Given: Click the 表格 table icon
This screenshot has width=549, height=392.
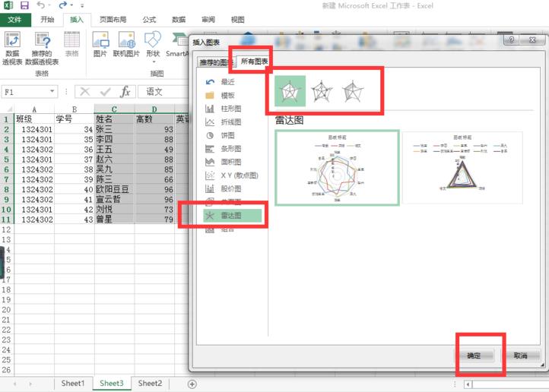Looking at the screenshot, I should (x=71, y=44).
